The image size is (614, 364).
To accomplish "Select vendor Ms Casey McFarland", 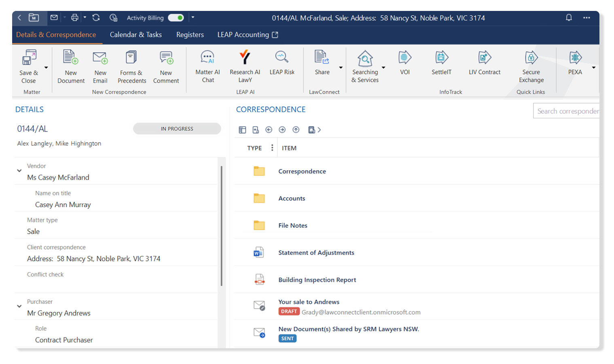I will [58, 177].
